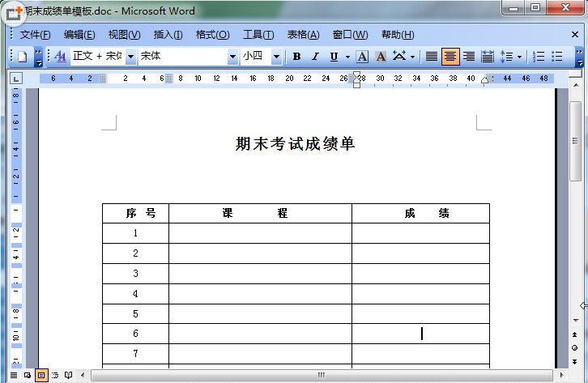Switch to Reading Layout view
588x383 pixels.
click(68, 375)
